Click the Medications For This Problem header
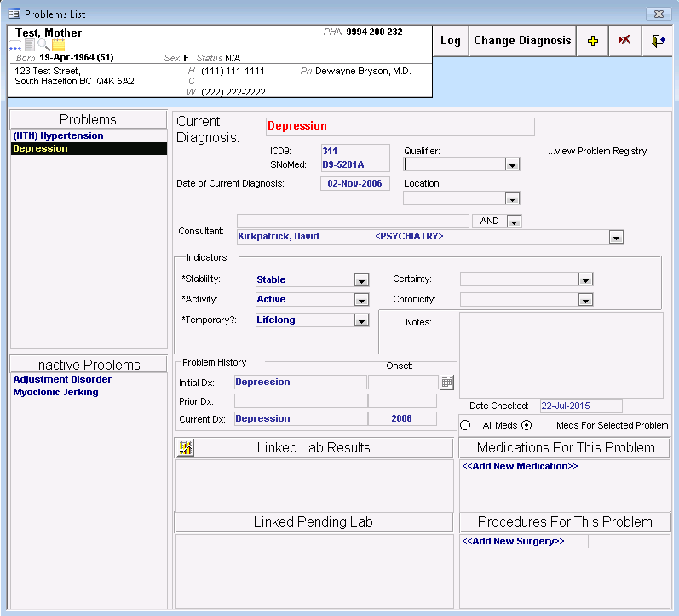 click(x=565, y=447)
